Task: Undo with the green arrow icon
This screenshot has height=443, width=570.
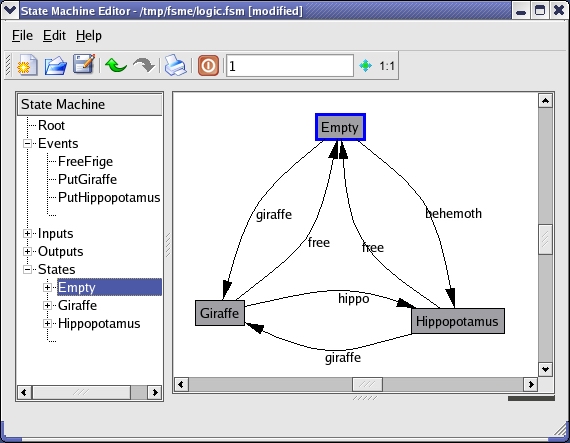Action: point(116,66)
